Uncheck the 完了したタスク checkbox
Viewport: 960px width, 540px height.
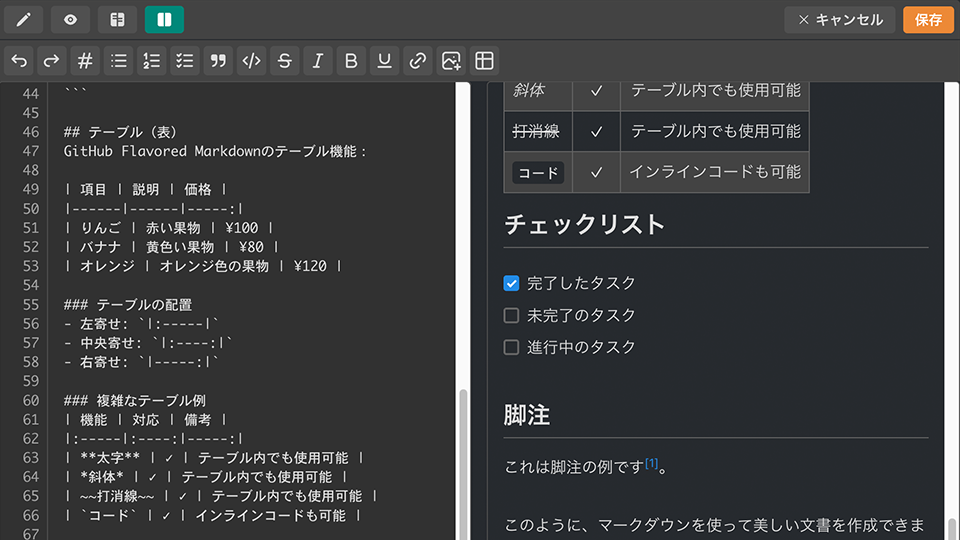(511, 283)
